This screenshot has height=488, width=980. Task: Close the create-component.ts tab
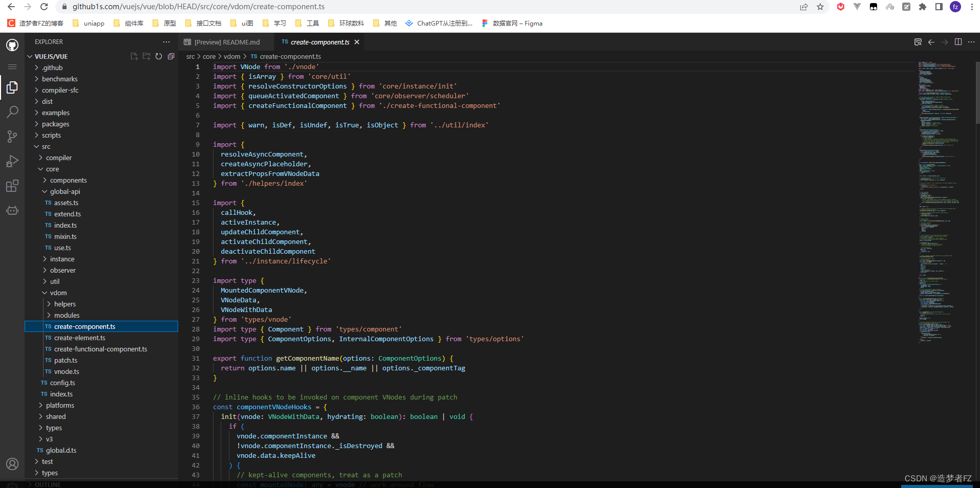point(357,42)
